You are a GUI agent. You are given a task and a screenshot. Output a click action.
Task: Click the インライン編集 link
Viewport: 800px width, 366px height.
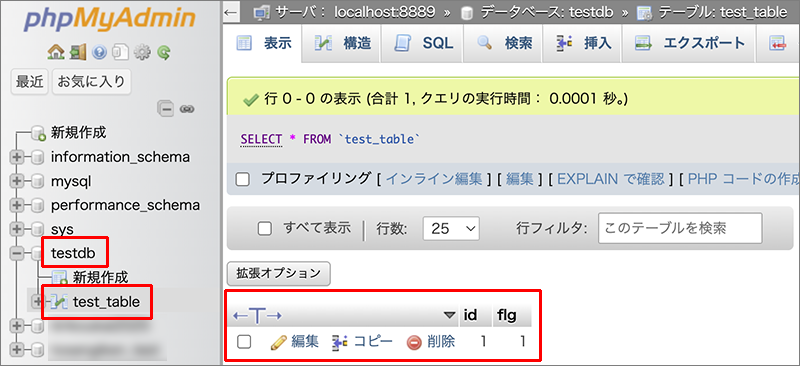pos(434,178)
